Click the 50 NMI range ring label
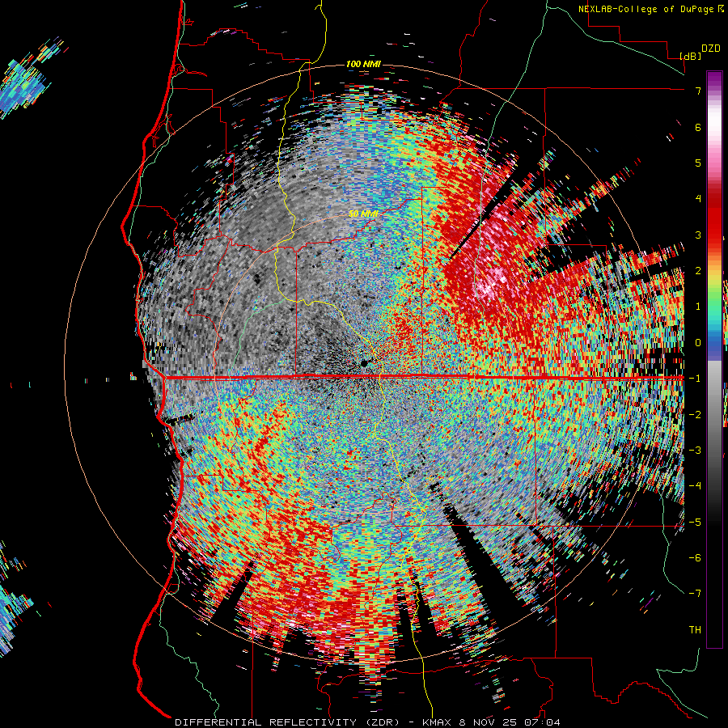 363,214
